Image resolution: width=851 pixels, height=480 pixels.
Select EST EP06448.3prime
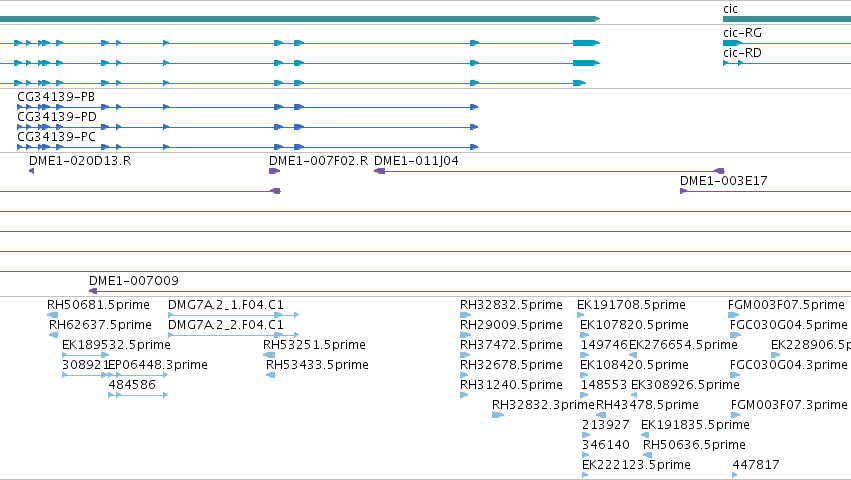point(158,365)
